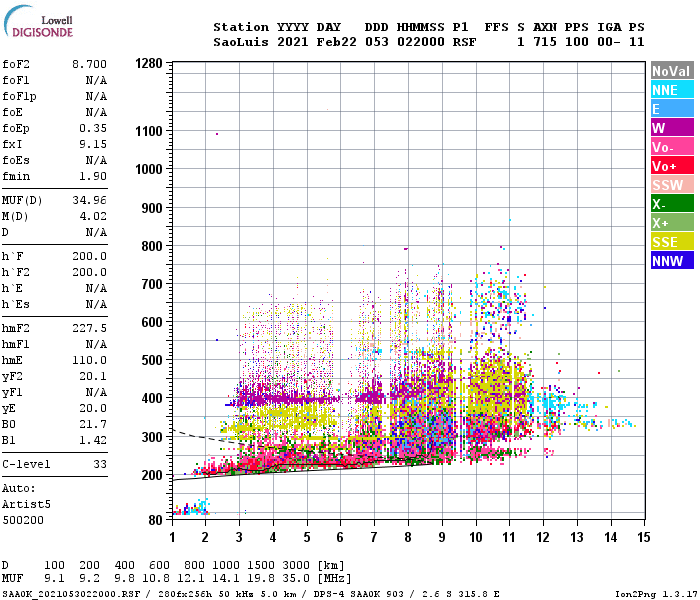Image resolution: width=700 pixels, height=600 pixels.
Task: Select the X+ light green legend swatch
Action: coord(672,222)
